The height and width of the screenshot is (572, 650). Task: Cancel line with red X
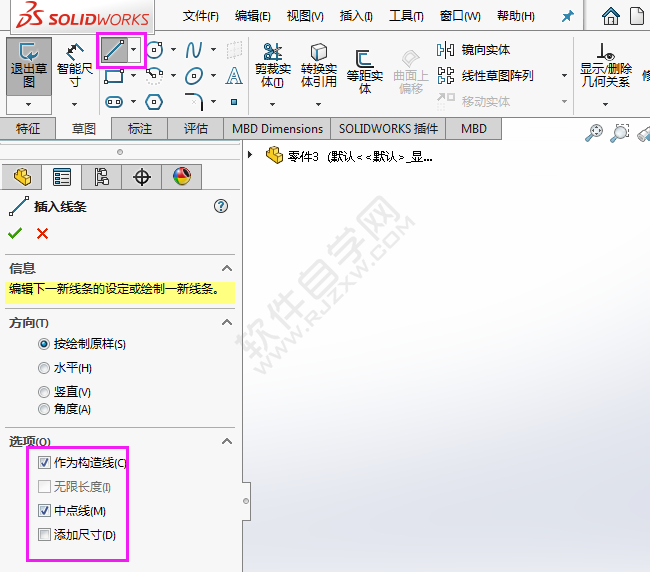(x=42, y=233)
